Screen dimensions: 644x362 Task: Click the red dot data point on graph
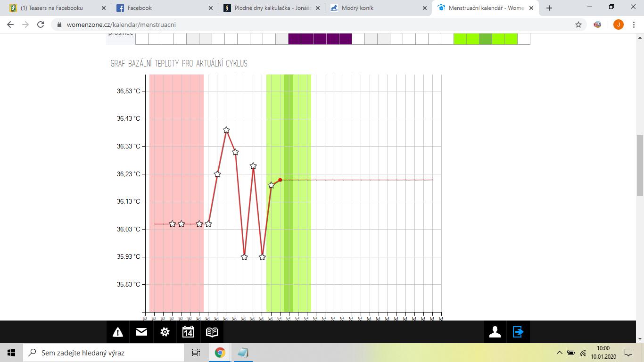click(280, 180)
